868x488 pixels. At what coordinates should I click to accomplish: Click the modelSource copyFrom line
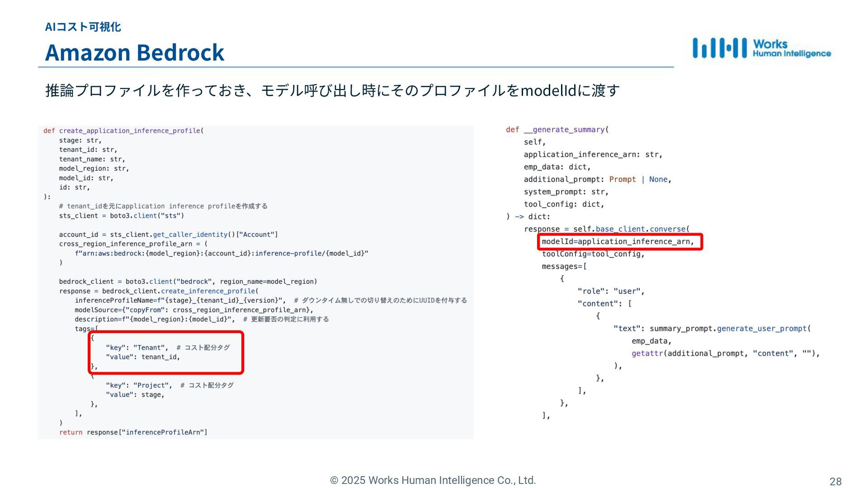coord(193,310)
